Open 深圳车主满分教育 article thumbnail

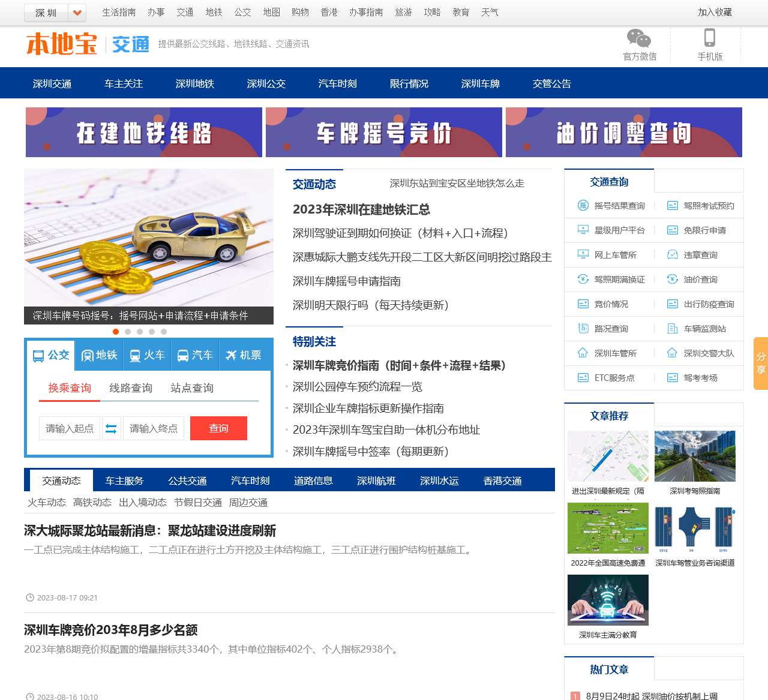tap(608, 600)
